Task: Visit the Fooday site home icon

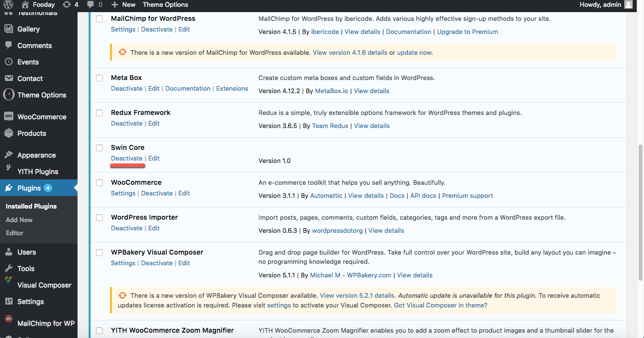Action: pyautogui.click(x=26, y=5)
